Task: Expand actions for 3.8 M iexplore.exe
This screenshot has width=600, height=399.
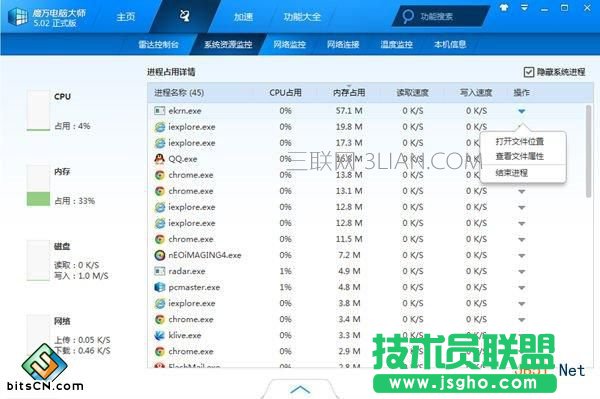Action: pos(522,304)
